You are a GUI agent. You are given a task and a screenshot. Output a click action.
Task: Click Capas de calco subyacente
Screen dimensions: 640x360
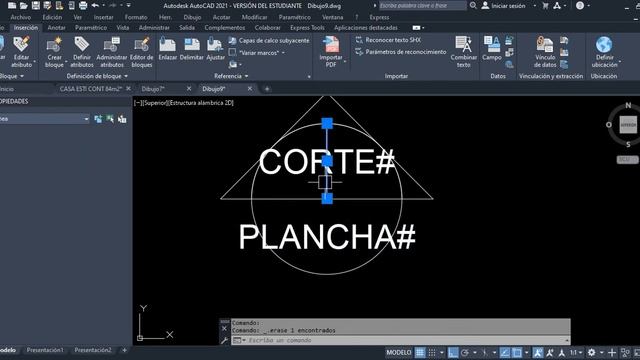[269, 40]
